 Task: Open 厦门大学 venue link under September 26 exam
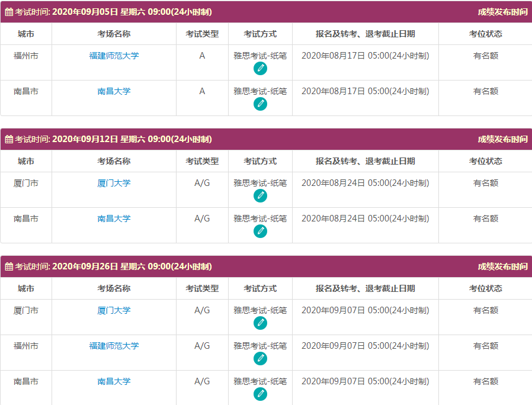pos(114,310)
